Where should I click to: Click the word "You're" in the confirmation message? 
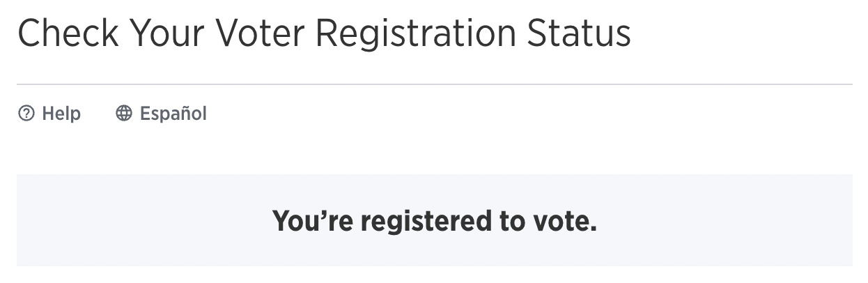point(313,221)
